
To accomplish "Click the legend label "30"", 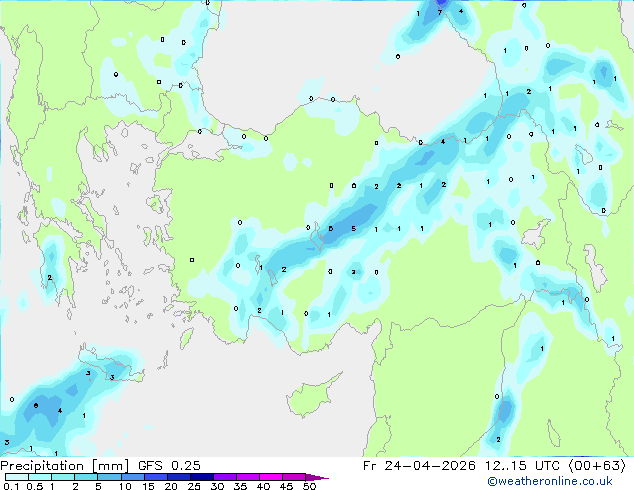I will point(217,486).
